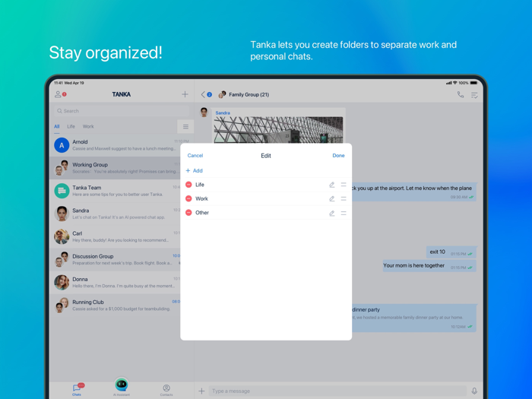Open the folder list menu icon
532x399 pixels.
coord(185,127)
